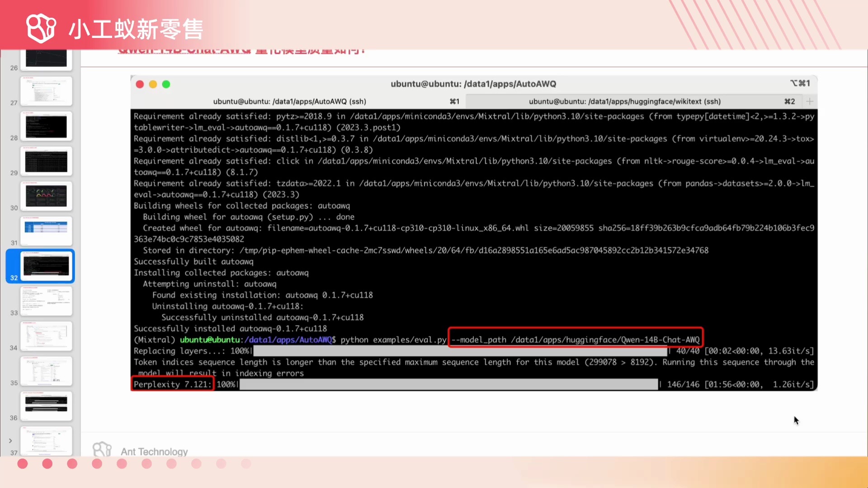Expand the slide panel chevron at bottom left
Image resolution: width=868 pixels, height=488 pixels.
(10, 441)
